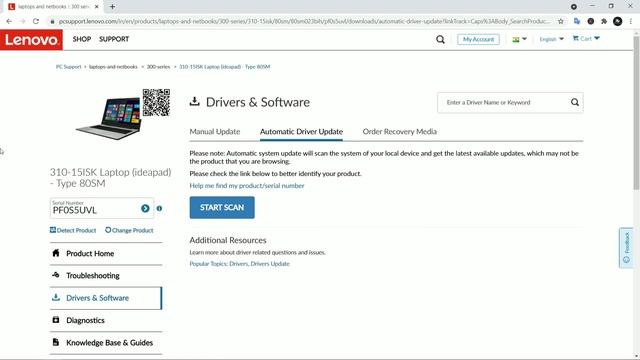Select the Automatic Driver Update tab
Image resolution: width=640 pixels, height=360 pixels.
(x=301, y=131)
